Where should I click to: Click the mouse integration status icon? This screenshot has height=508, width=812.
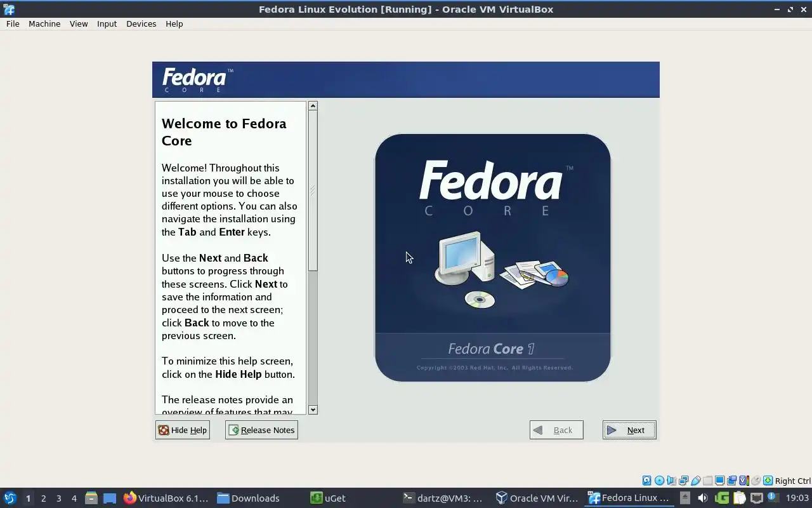click(756, 481)
